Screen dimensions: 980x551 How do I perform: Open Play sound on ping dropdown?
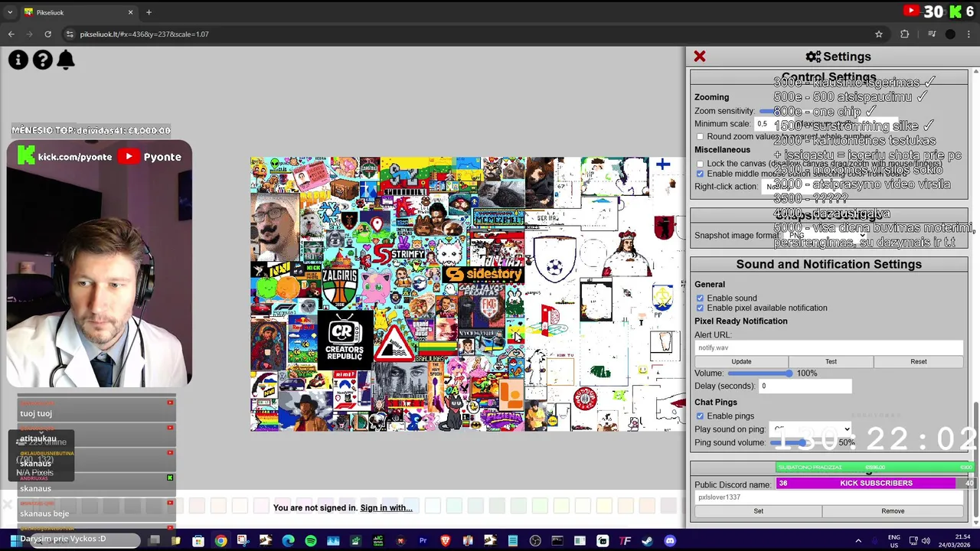[810, 429]
